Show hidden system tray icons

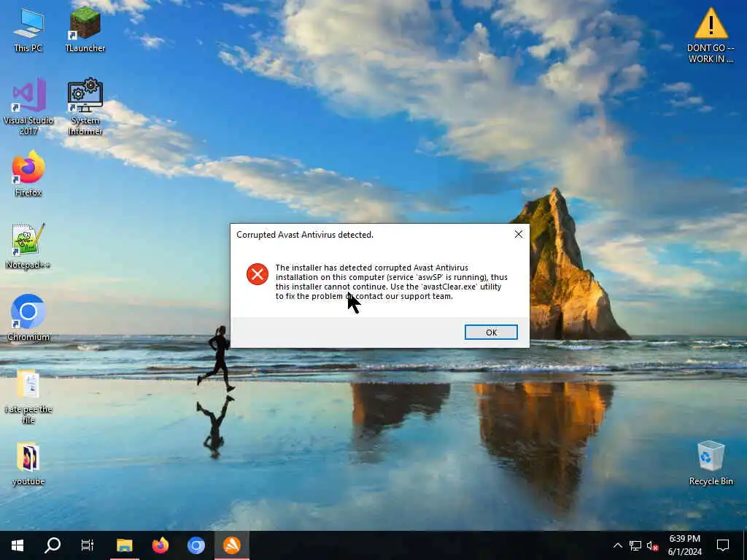pos(617,545)
